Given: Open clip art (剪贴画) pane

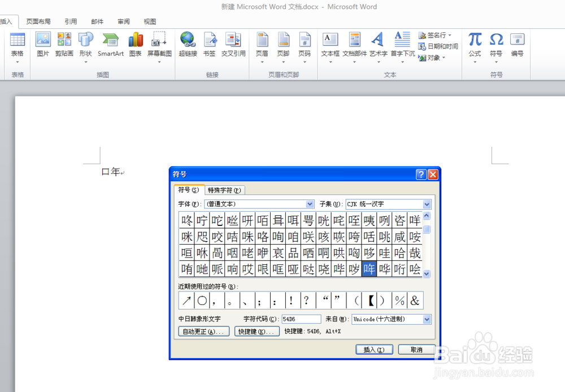Looking at the screenshot, I should pos(64,45).
